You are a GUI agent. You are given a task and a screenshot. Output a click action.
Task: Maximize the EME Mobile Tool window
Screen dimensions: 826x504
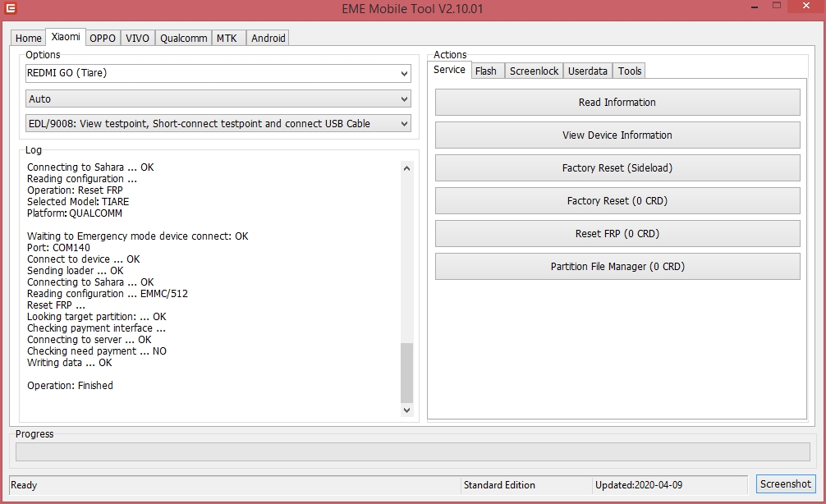click(x=777, y=6)
